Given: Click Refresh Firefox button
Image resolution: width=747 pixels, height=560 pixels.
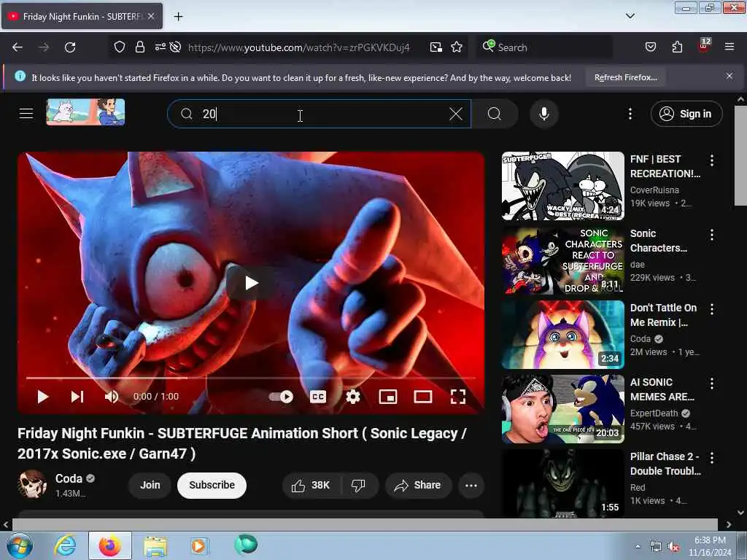Looking at the screenshot, I should [625, 77].
